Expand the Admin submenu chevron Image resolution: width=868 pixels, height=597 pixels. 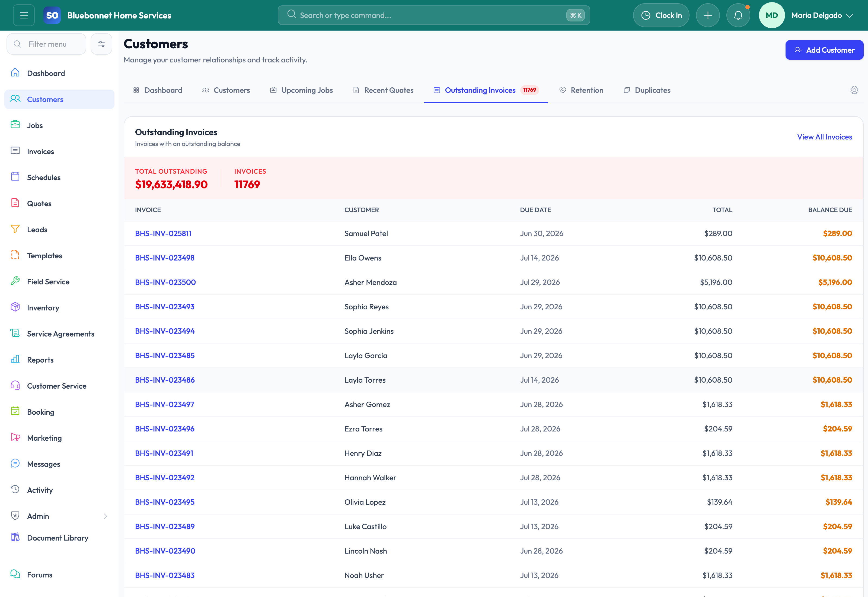[106, 516]
